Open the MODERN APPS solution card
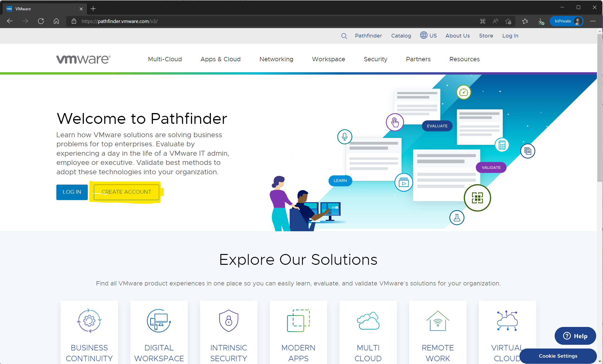Image resolution: width=603 pixels, height=364 pixels. click(298, 333)
